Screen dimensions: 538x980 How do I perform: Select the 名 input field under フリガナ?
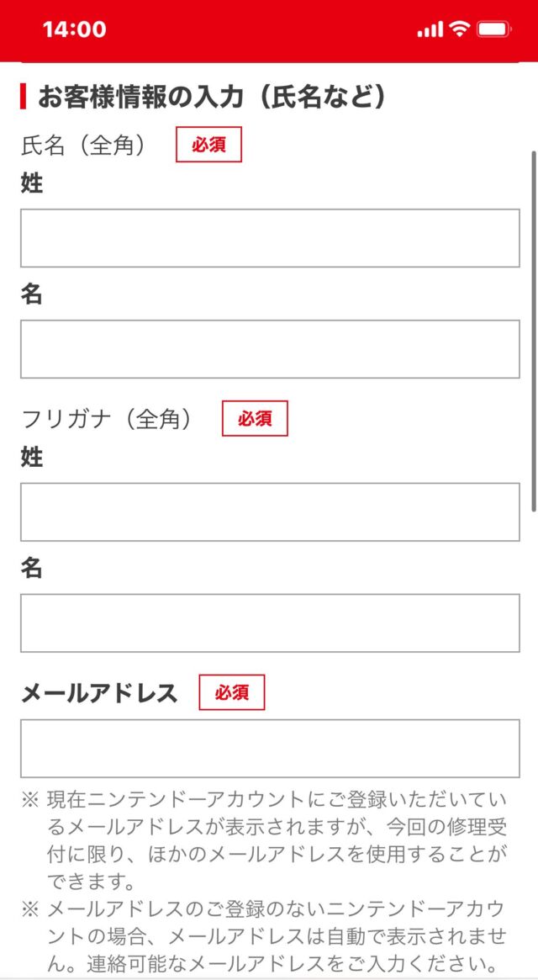270,623
